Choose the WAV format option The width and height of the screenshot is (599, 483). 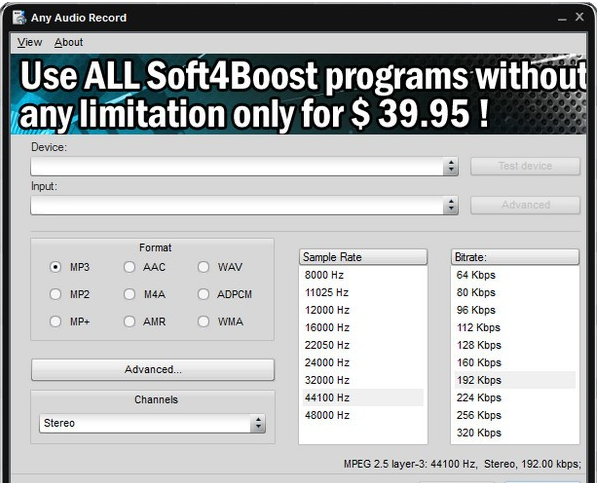pos(203,267)
